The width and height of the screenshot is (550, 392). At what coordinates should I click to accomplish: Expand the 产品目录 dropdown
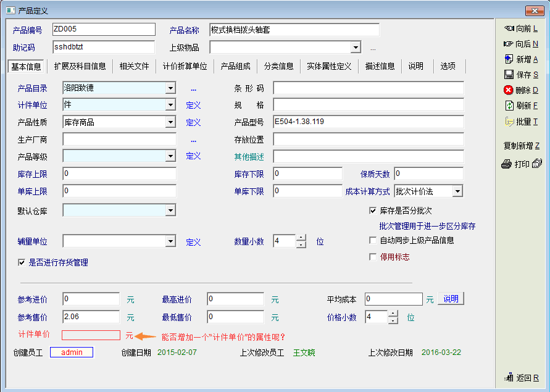coord(170,88)
